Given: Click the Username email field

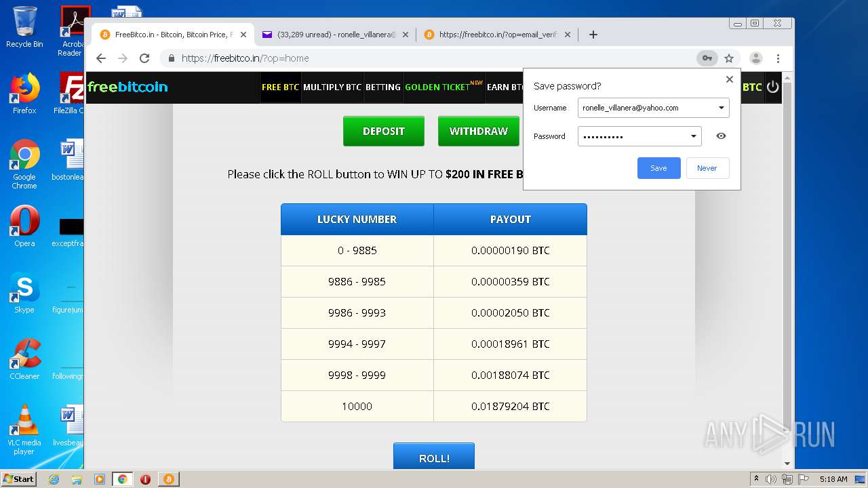Looking at the screenshot, I should [x=653, y=108].
